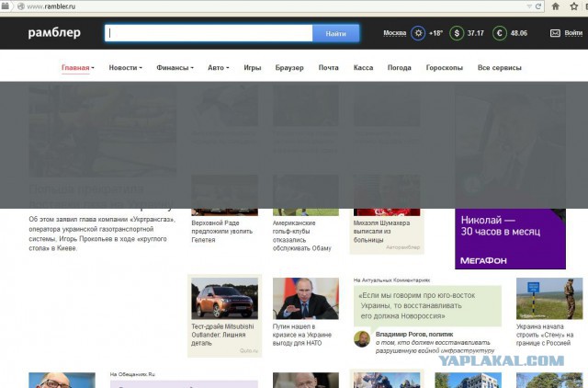Open Путин нашел в кризисе article
Viewport: 588px width, 388px height.
[x=302, y=335]
